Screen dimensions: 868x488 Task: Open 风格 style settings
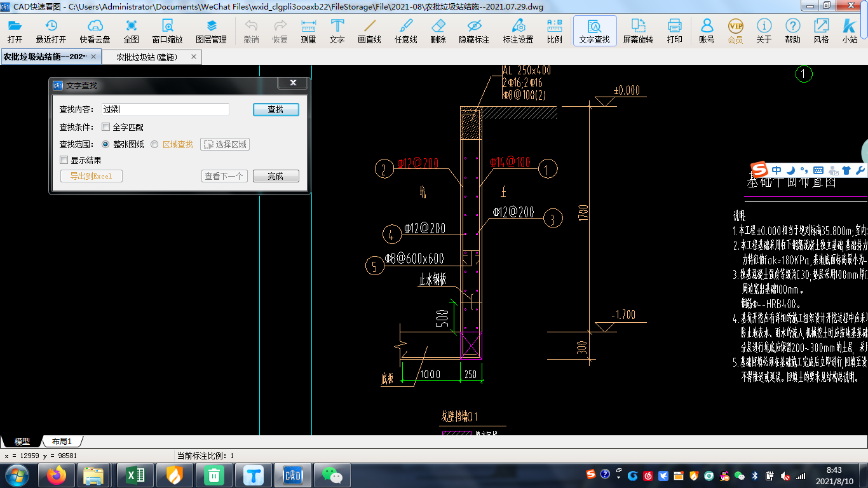821,31
